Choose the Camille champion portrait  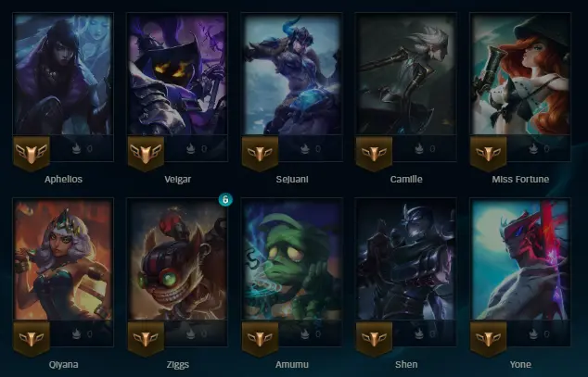(x=406, y=74)
